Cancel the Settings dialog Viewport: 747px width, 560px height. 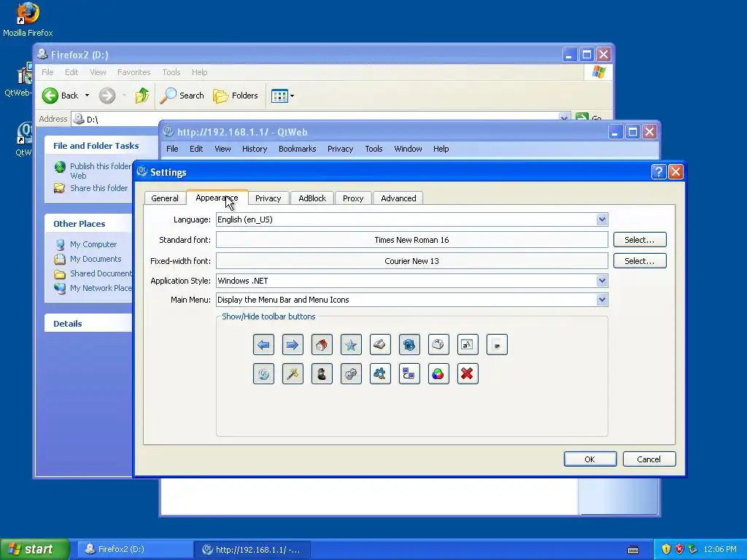click(x=649, y=459)
